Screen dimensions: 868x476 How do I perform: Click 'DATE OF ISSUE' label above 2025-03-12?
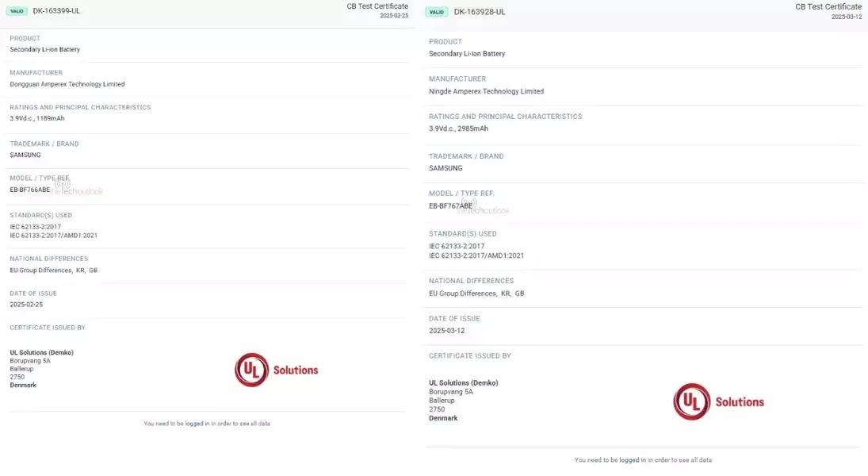454,319
